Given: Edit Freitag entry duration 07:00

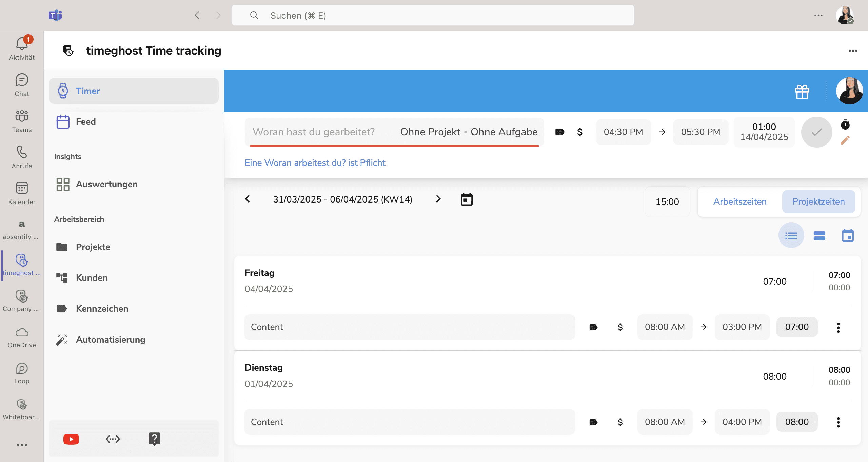Looking at the screenshot, I should pyautogui.click(x=797, y=327).
